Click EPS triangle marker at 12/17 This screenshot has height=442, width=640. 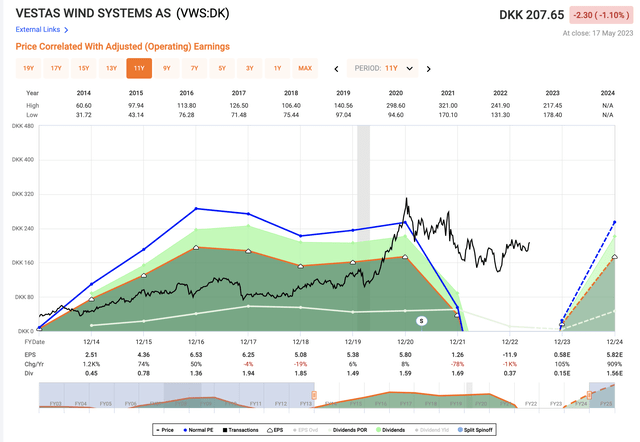click(248, 251)
